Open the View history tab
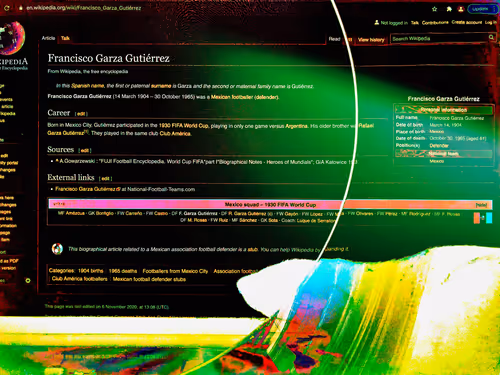The height and width of the screenshot is (375, 500). click(371, 40)
